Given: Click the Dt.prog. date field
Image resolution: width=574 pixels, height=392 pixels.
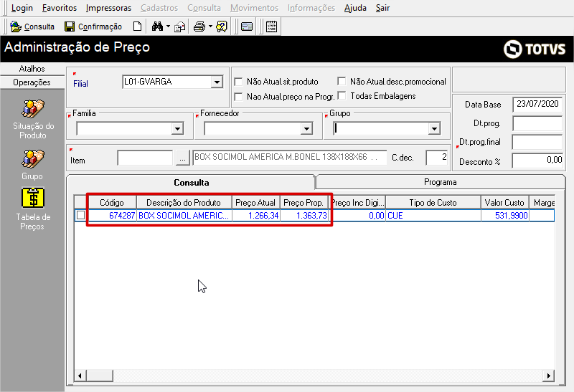Looking at the screenshot, I should tap(537, 123).
